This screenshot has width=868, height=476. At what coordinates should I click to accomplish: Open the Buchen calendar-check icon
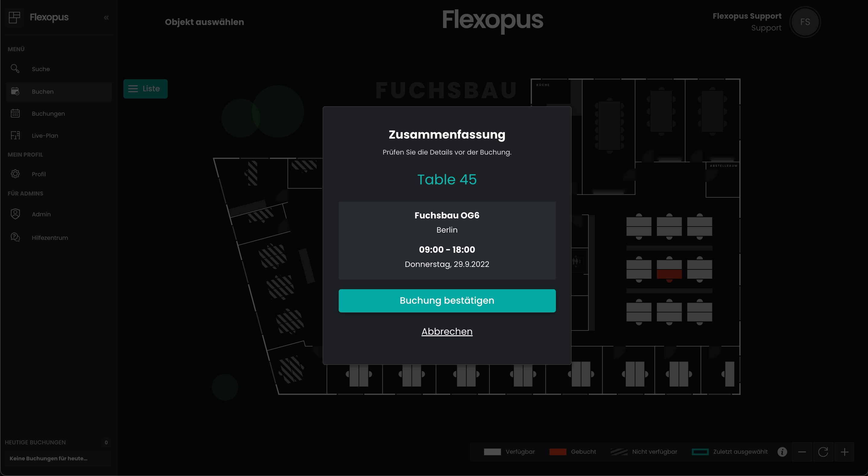click(x=15, y=91)
